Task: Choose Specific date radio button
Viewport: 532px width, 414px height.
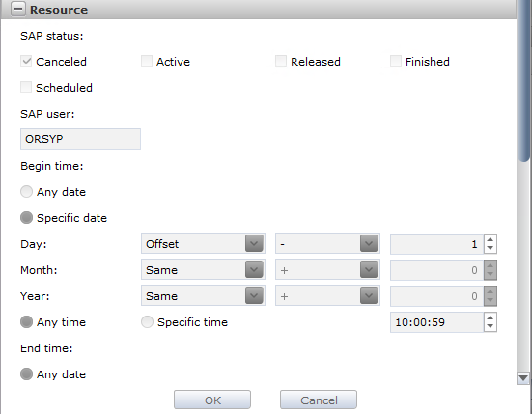Action: tap(26, 218)
